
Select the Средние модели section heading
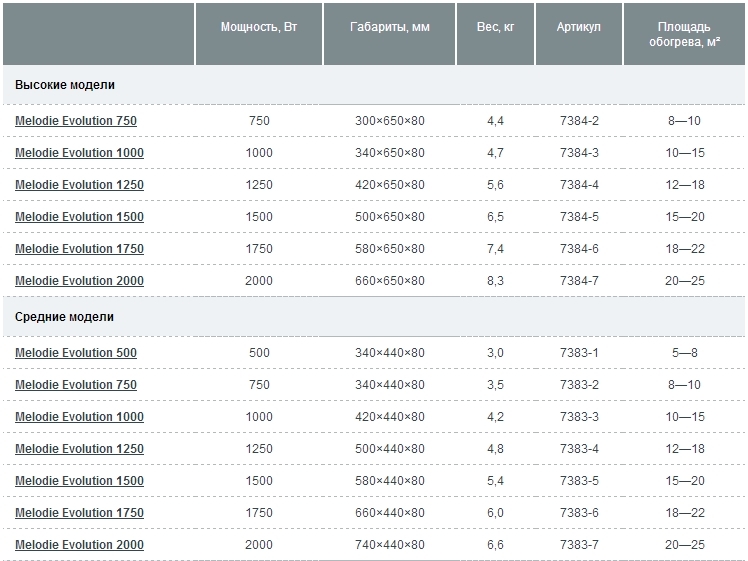64,317
